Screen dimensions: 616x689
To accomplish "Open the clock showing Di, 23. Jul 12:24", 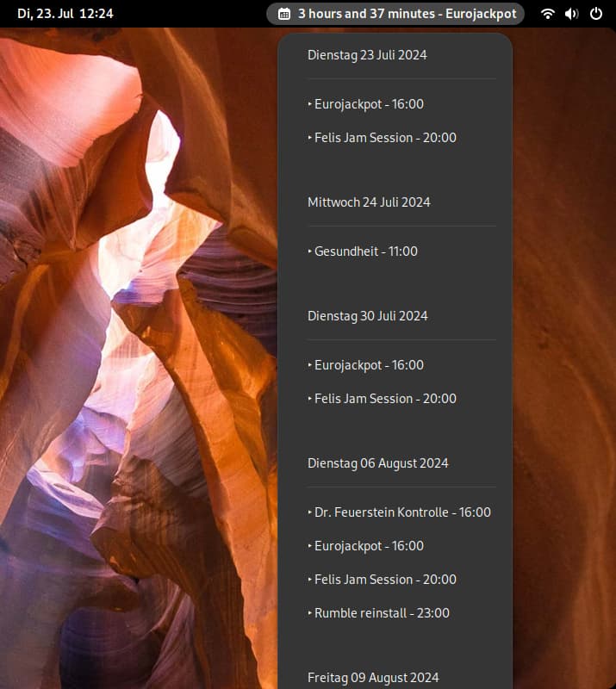I will (x=65, y=14).
